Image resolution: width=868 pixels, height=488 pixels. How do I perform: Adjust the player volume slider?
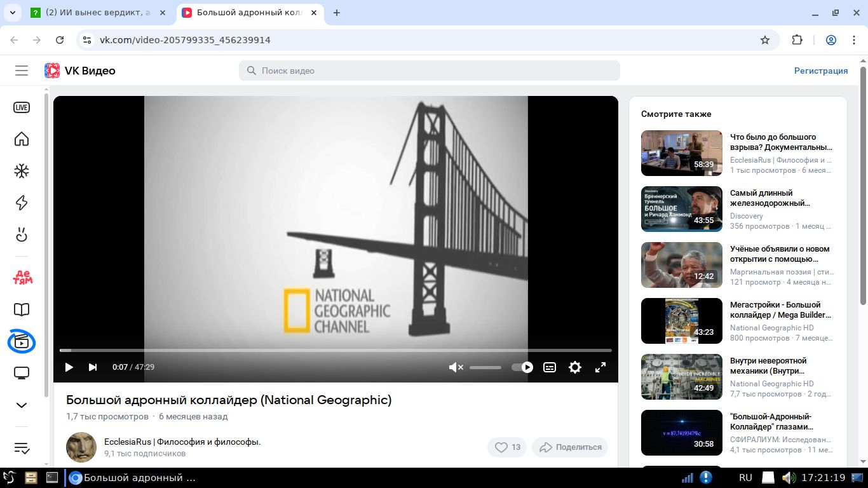coord(485,367)
